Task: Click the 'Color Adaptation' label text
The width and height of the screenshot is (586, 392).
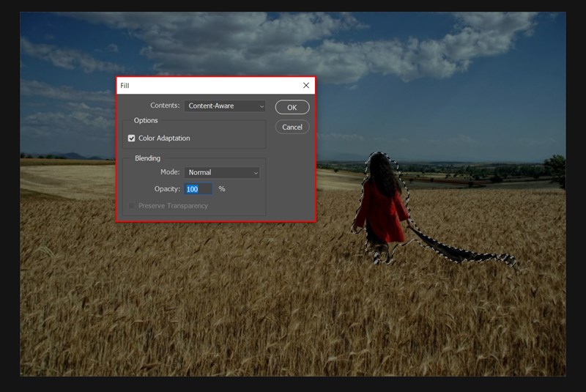Action: point(164,138)
